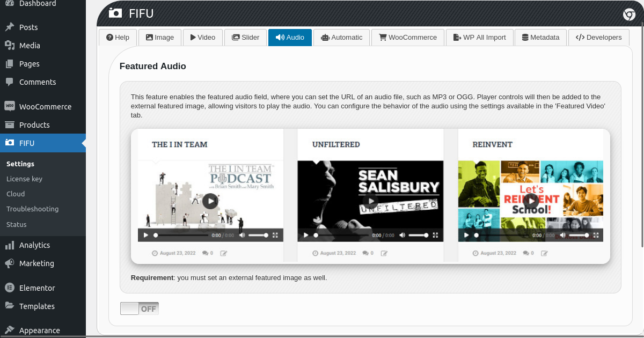Go to the WooCommerce tab
The height and width of the screenshot is (338, 644).
tap(408, 38)
